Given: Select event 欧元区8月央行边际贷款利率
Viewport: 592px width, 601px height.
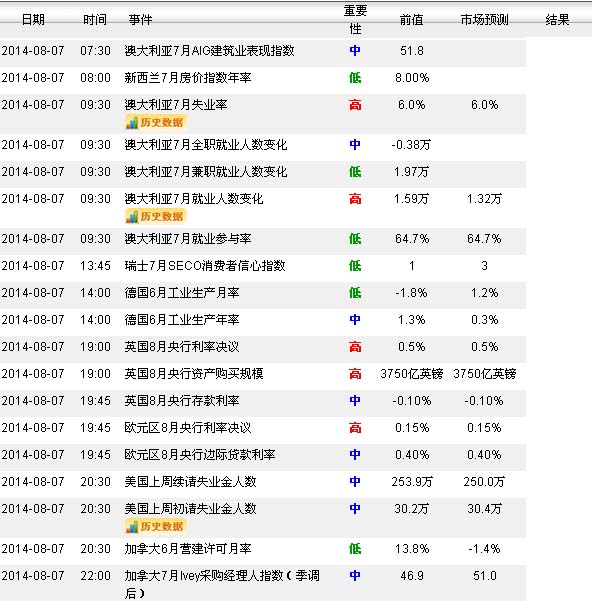Looking at the screenshot, I should [200, 455].
